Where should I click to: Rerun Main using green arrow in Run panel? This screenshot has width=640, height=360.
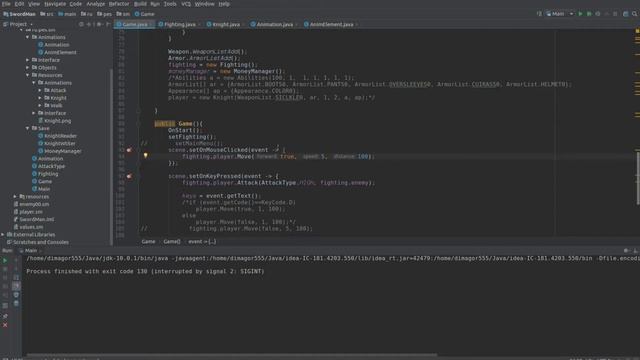(x=5, y=260)
